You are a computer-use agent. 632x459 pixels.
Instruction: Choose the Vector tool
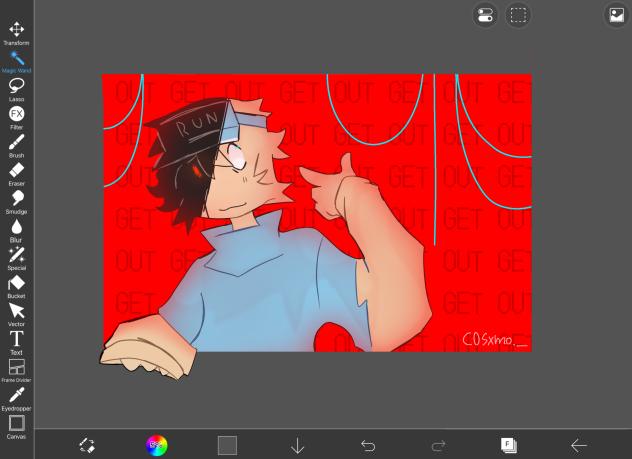[17, 315]
